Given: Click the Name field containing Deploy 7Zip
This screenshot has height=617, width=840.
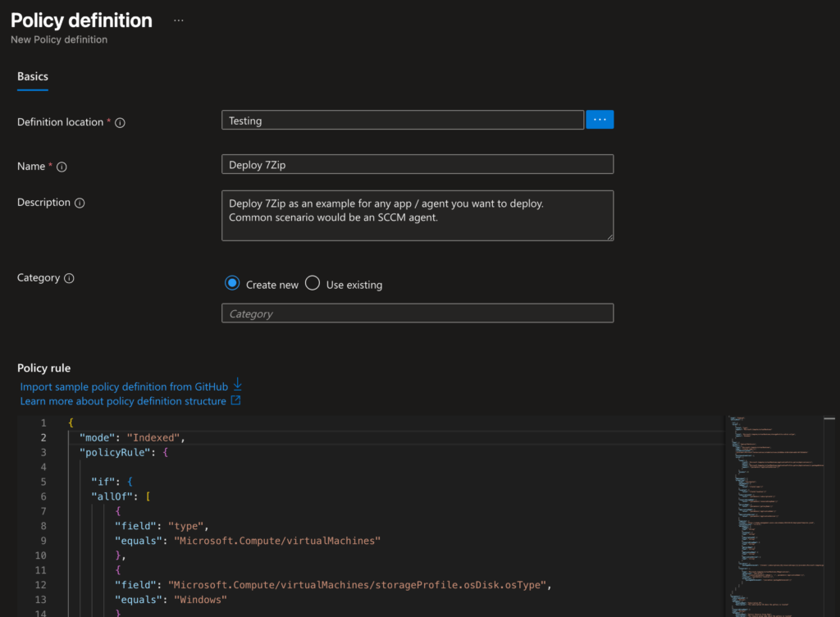Looking at the screenshot, I should (417, 164).
